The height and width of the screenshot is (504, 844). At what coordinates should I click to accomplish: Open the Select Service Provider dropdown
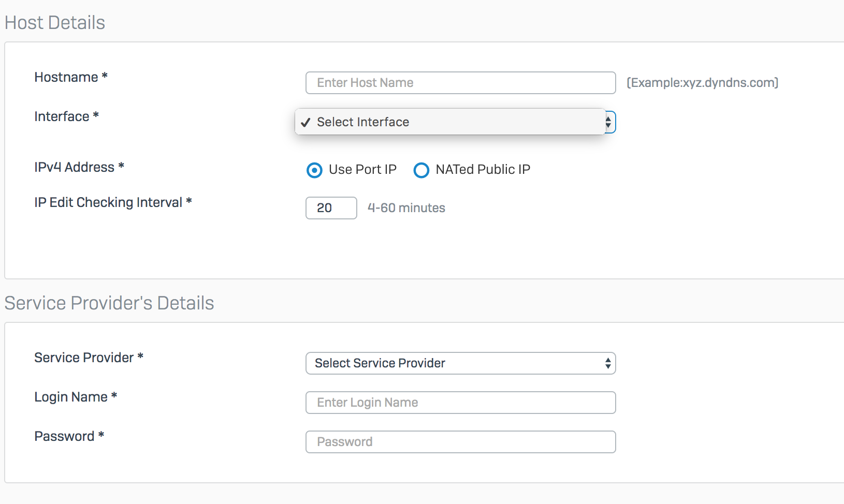(x=460, y=363)
